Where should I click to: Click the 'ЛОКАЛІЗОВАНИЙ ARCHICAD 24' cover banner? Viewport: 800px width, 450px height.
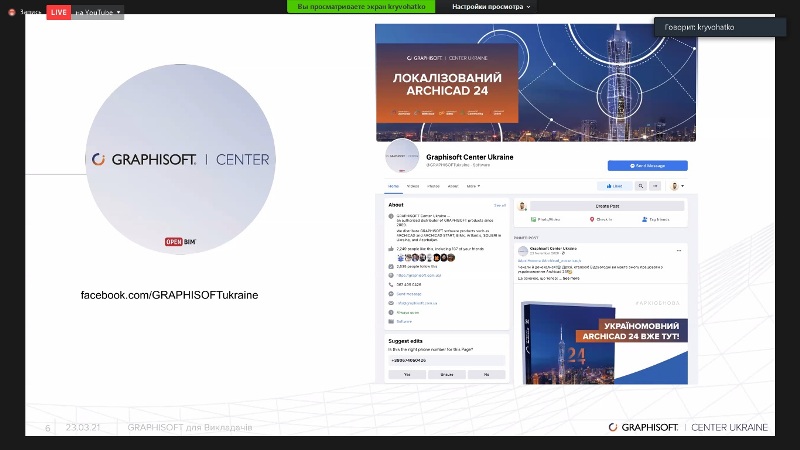pos(447,84)
